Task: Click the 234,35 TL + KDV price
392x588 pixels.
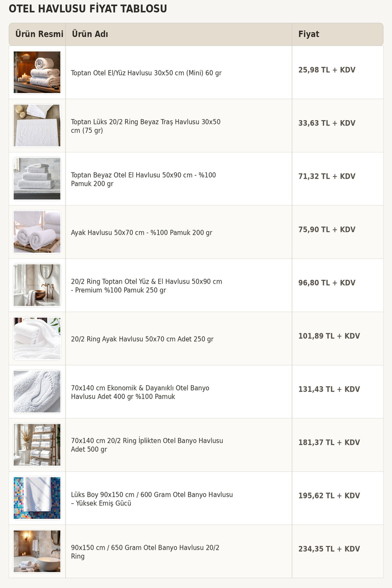Action: click(329, 549)
